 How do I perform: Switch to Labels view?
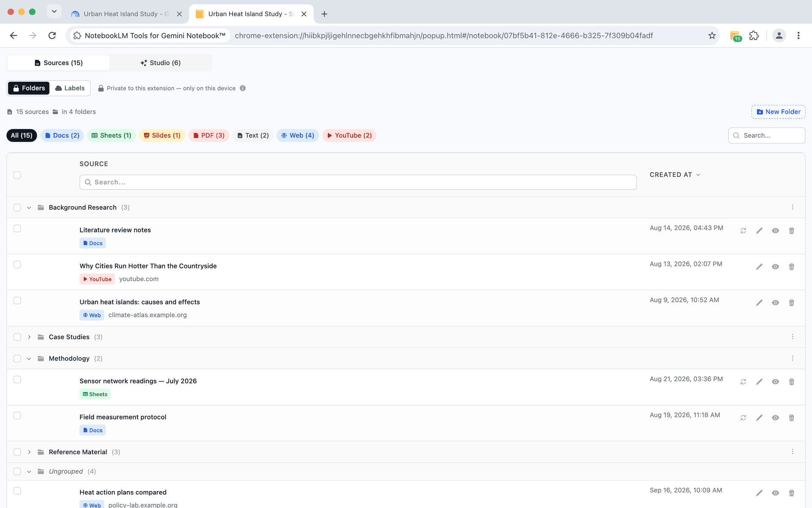pyautogui.click(x=70, y=88)
